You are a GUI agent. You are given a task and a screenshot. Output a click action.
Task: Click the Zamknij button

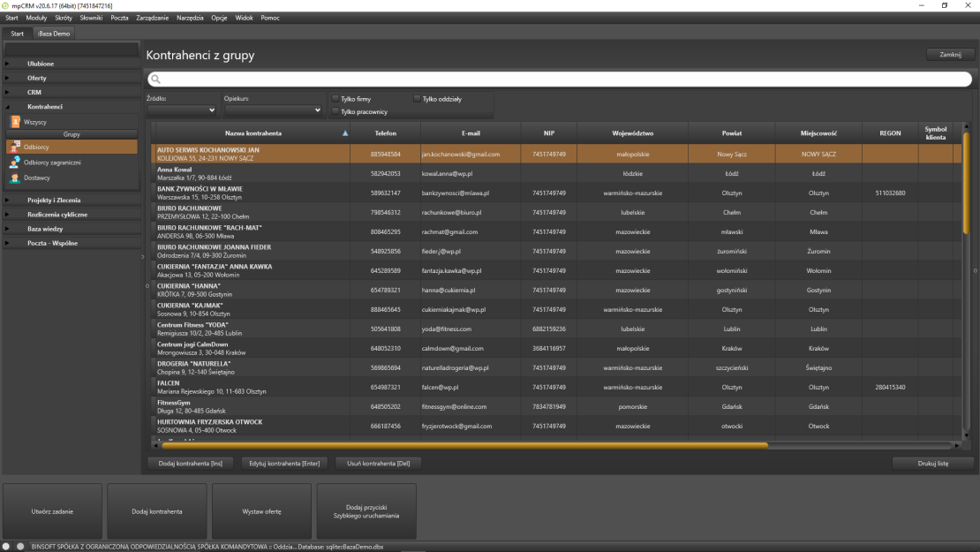point(950,55)
